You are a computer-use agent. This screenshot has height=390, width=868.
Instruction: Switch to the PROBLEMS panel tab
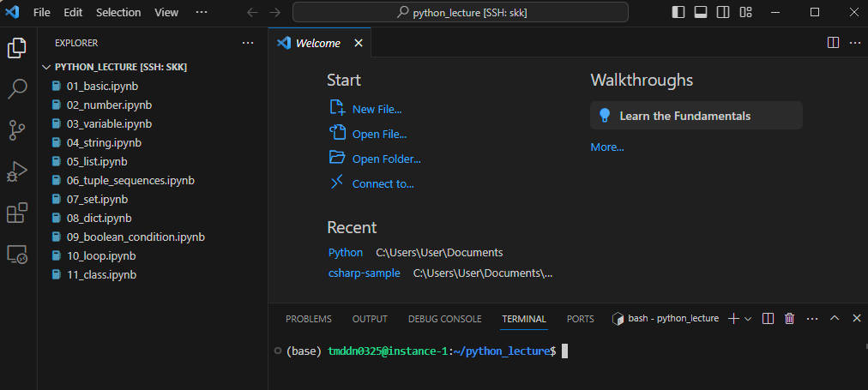click(x=308, y=319)
